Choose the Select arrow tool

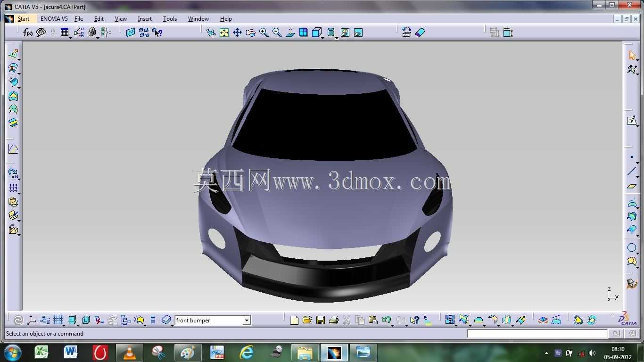click(632, 55)
